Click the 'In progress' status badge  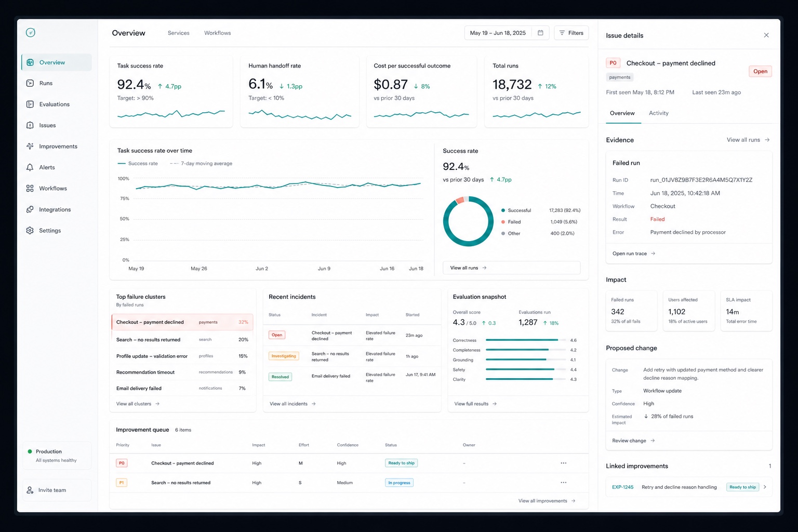point(399,483)
